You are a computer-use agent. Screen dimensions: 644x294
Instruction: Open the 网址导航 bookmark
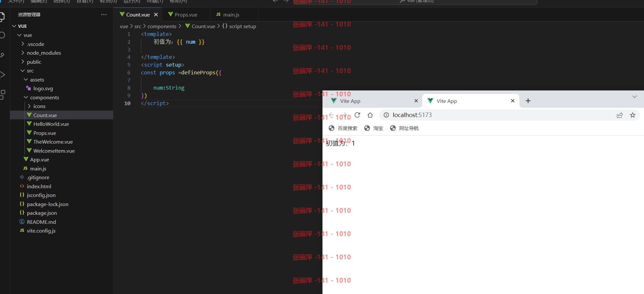pos(404,128)
